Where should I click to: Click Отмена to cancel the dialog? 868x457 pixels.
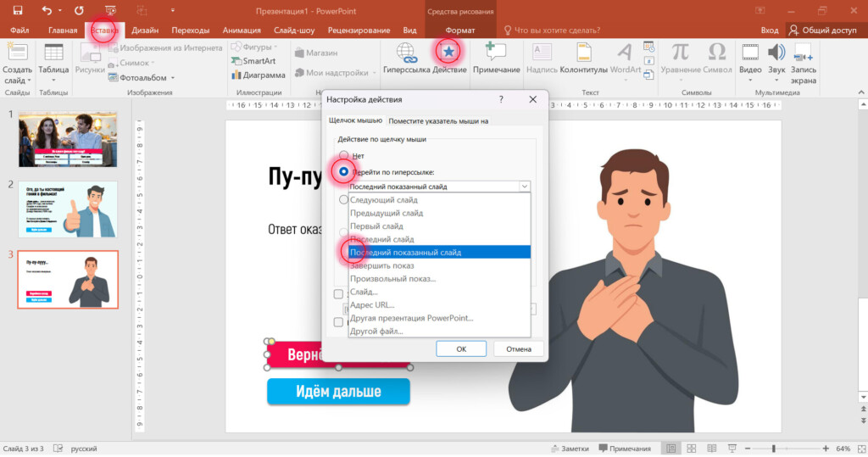518,348
